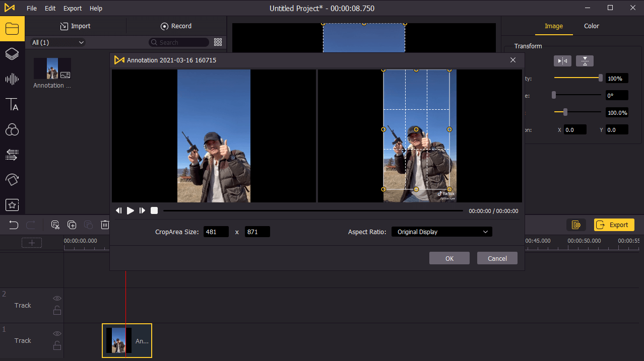Lock Track 1 on the timeline

[x=57, y=345]
